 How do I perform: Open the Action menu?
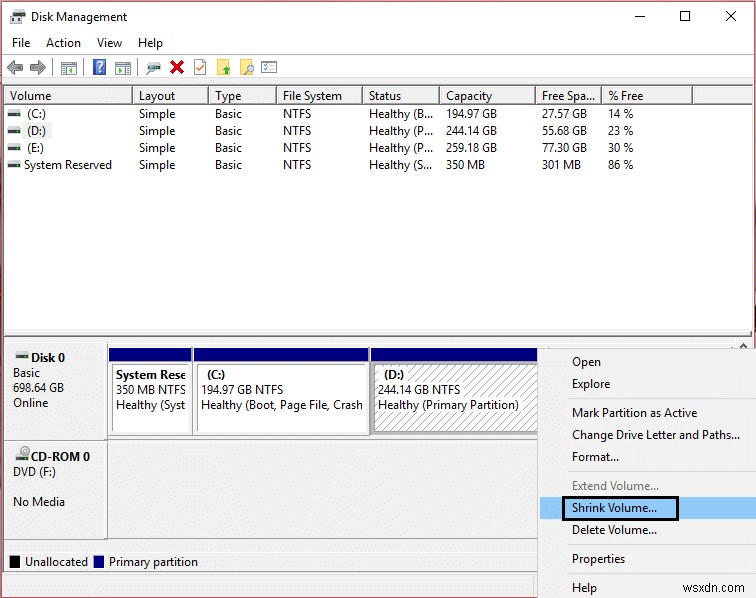click(63, 43)
